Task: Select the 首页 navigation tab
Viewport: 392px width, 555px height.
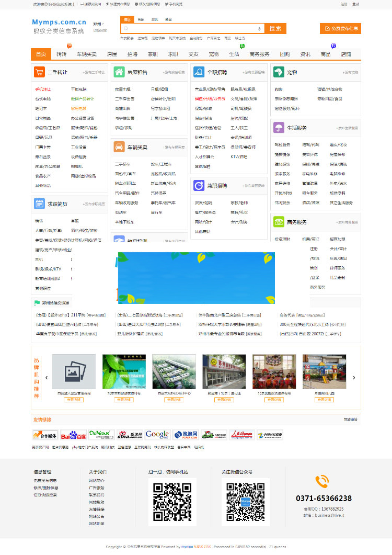Action: 41,54
